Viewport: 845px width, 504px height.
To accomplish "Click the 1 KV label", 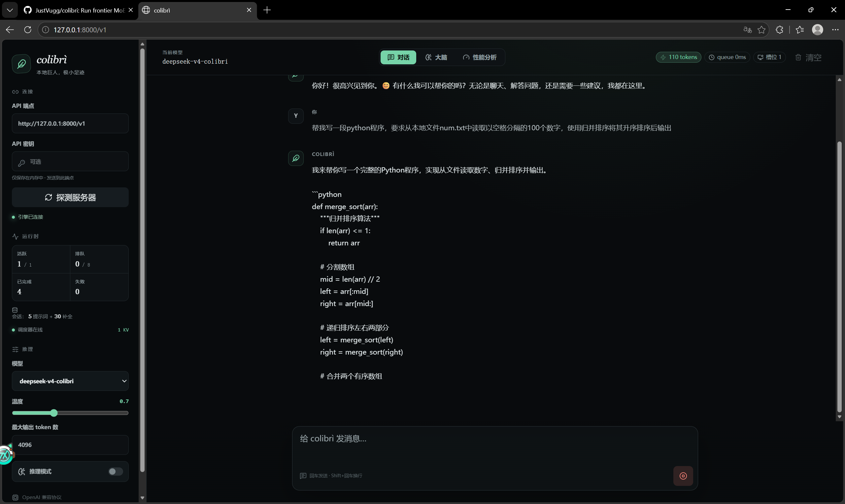I will [123, 330].
